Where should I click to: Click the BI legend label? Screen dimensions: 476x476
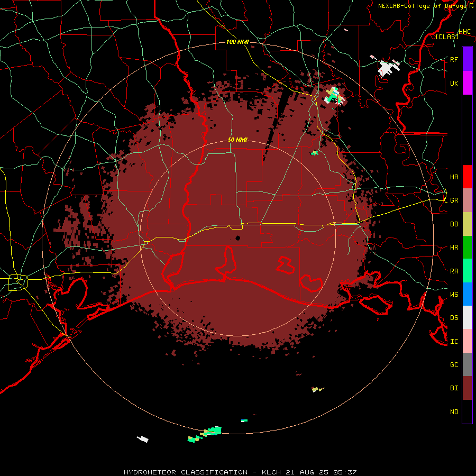[x=454, y=388]
